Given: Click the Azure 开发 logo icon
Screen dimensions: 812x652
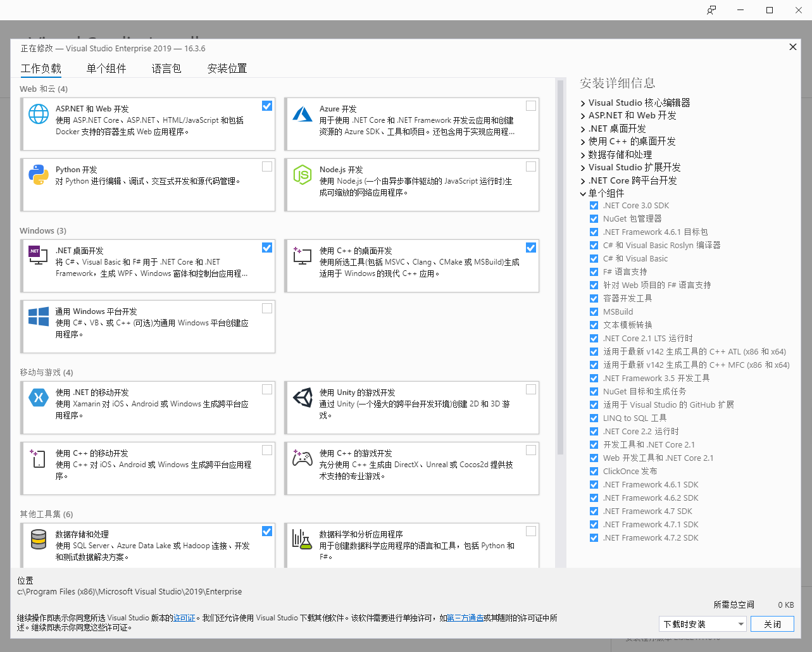Looking at the screenshot, I should [303, 114].
